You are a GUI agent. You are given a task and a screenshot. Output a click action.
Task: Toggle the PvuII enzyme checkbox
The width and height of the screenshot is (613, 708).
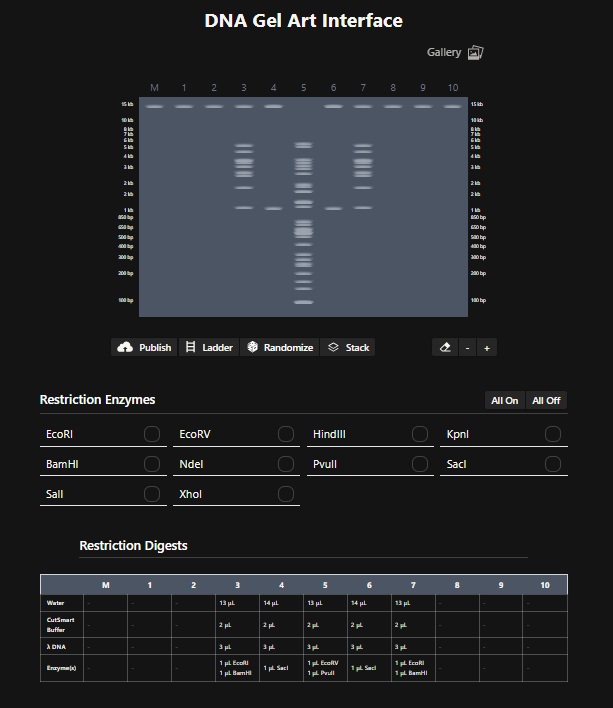click(x=420, y=464)
